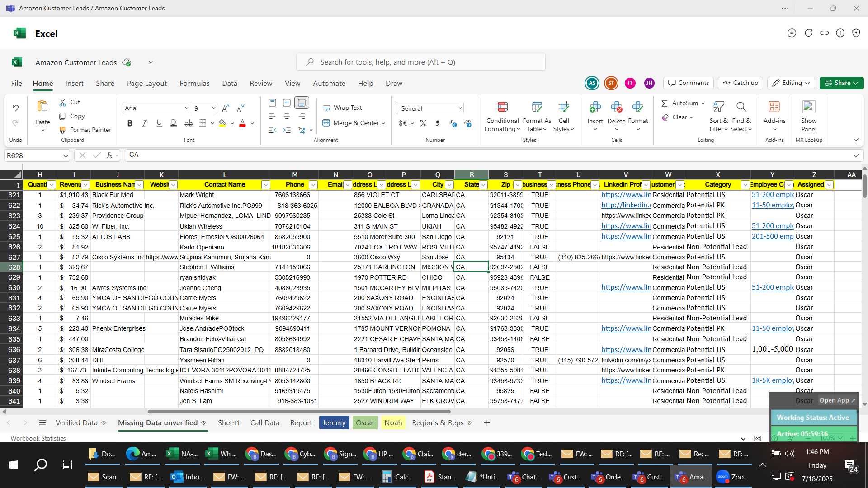
Task: Open LinkedIn link in row 621
Action: point(626,195)
